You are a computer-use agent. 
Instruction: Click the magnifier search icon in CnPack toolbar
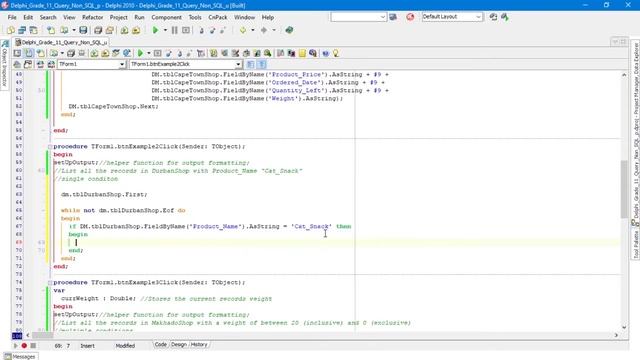[x=267, y=53]
